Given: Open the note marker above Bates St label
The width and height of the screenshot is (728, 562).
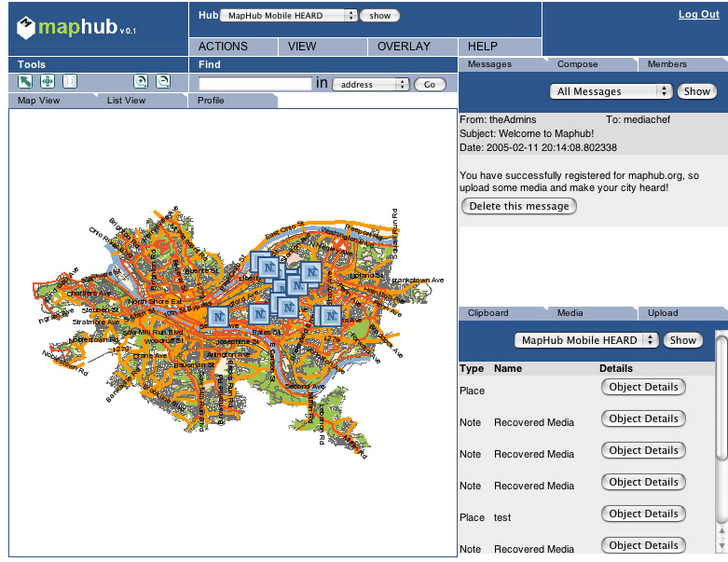Looking at the screenshot, I should click(x=259, y=314).
